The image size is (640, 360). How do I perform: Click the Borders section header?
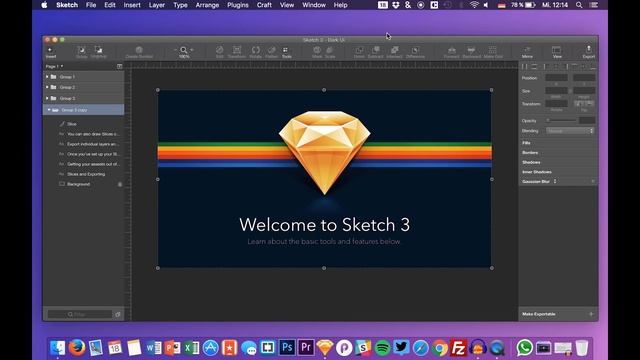pyautogui.click(x=530, y=153)
